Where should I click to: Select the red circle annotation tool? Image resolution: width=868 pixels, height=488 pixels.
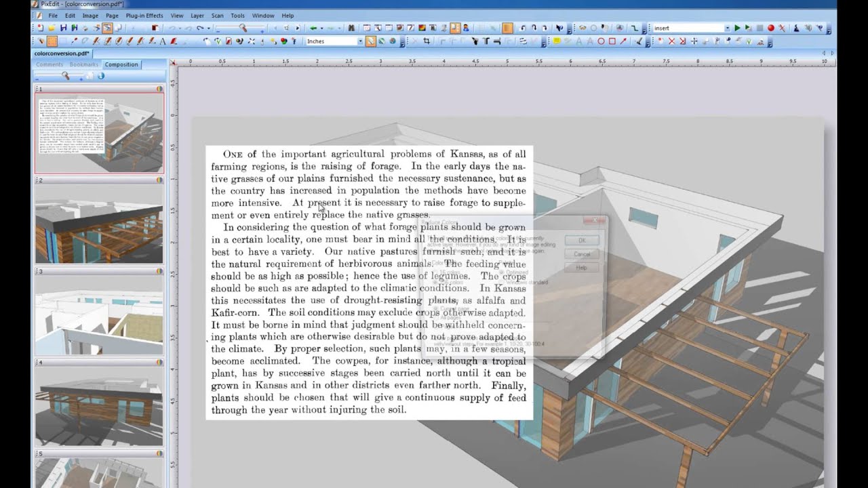[x=601, y=41]
